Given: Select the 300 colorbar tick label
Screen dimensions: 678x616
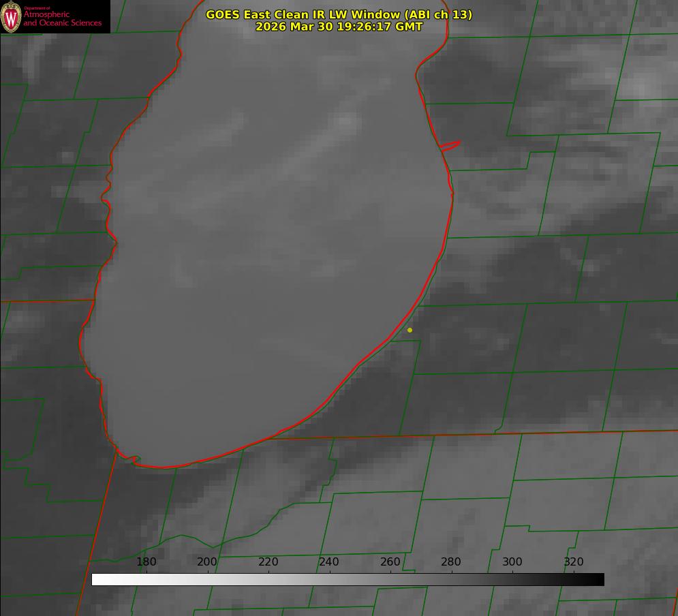Looking at the screenshot, I should [x=512, y=562].
